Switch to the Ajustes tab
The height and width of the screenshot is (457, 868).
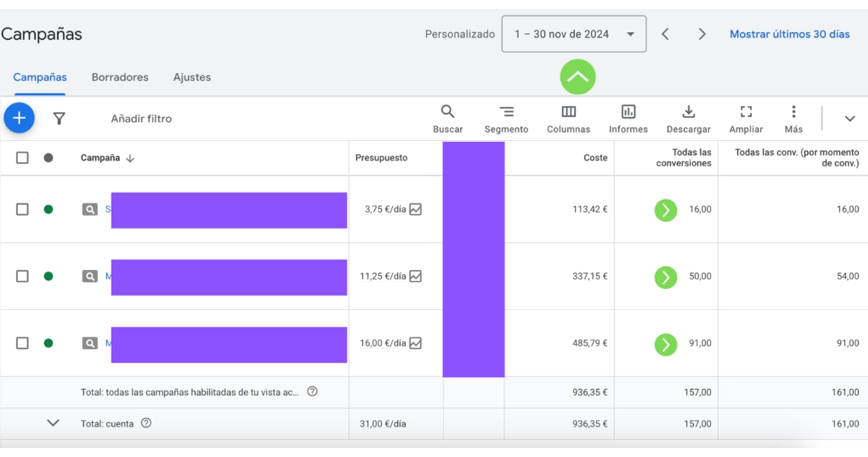192,78
